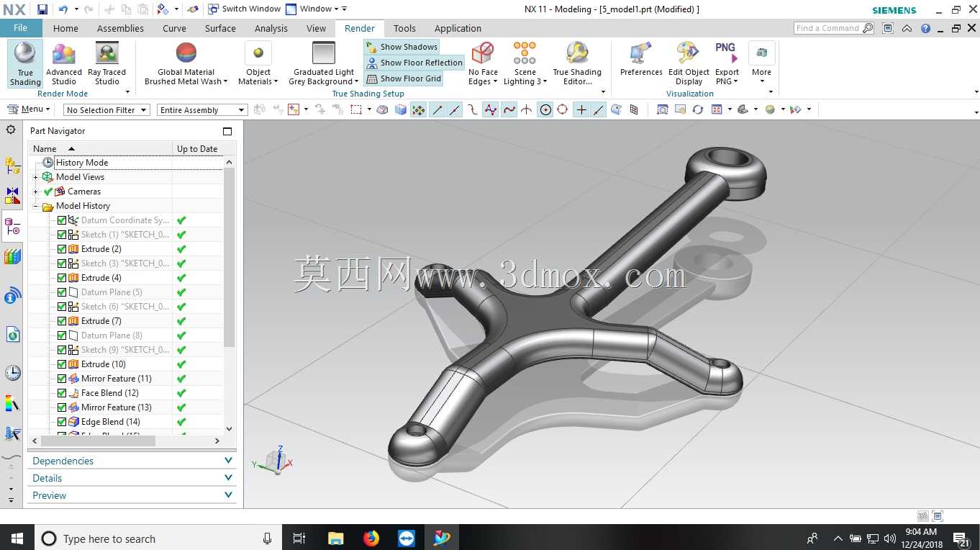980x550 pixels.
Task: Open the Scene Lighting 3 dropdown
Action: [525, 63]
